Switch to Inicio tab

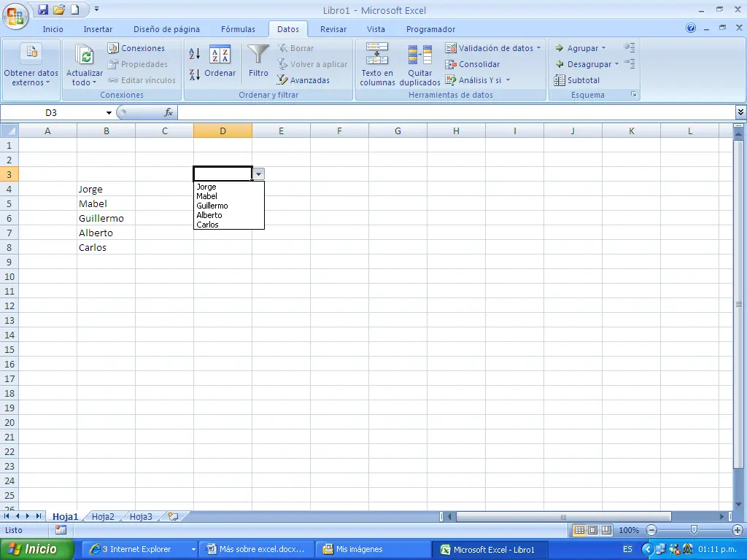tap(53, 29)
